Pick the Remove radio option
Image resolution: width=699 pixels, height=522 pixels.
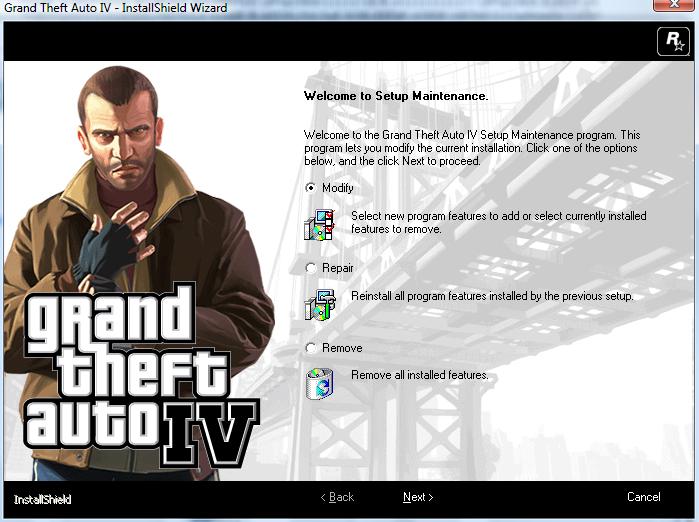pyautogui.click(x=311, y=348)
